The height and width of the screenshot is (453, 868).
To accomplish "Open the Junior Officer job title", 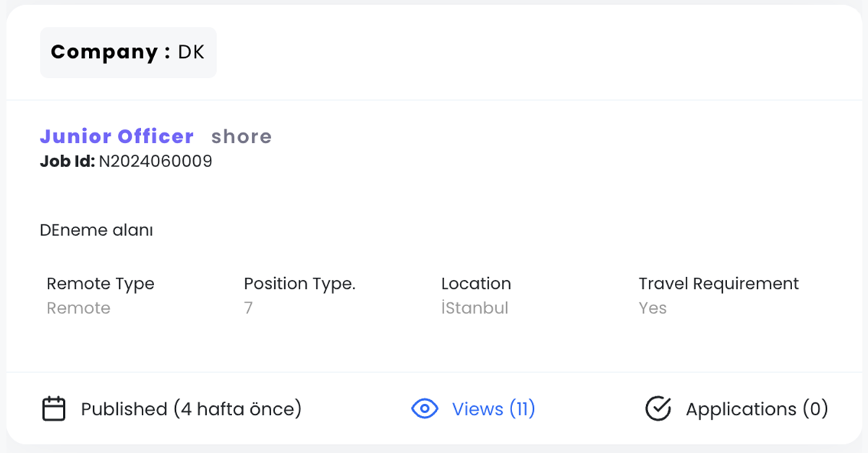I will [116, 136].
